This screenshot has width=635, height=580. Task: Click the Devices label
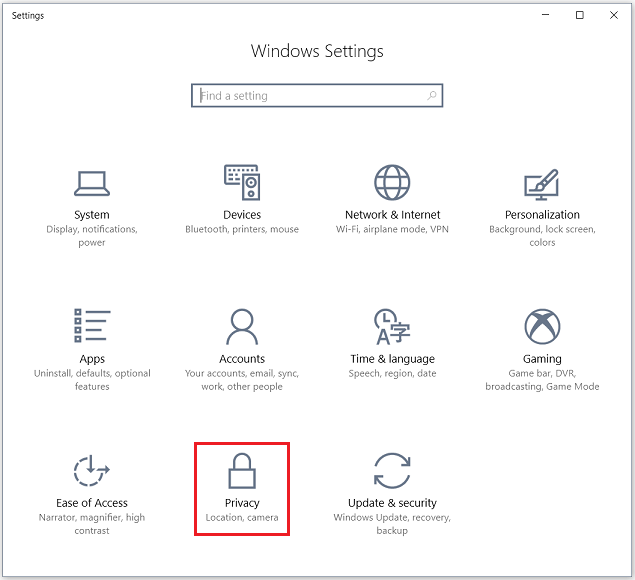(x=242, y=215)
